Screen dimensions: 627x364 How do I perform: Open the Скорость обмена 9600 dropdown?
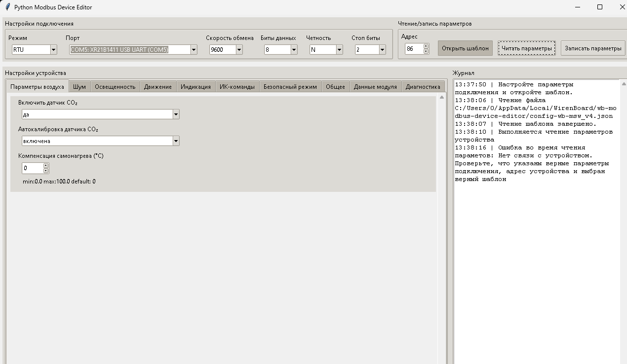(239, 50)
